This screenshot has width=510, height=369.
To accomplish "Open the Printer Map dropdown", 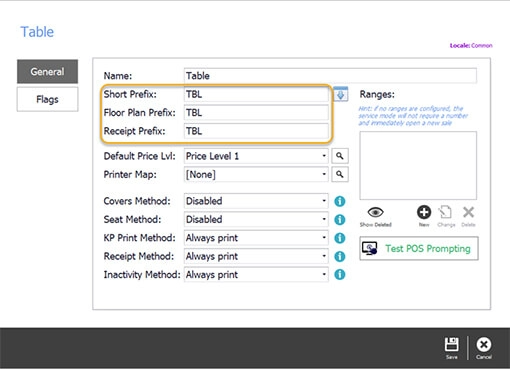I will (x=256, y=174).
